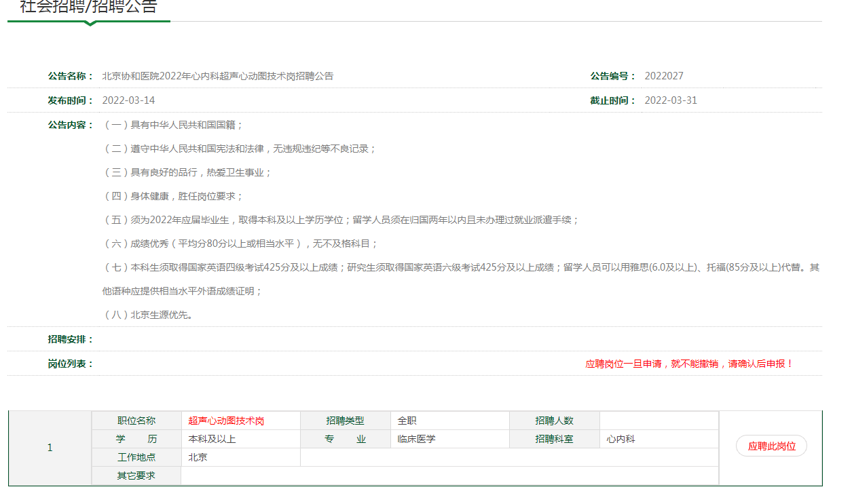Click the 心内科 department cell
Viewport: 852px width, 504px height.
coord(659,439)
